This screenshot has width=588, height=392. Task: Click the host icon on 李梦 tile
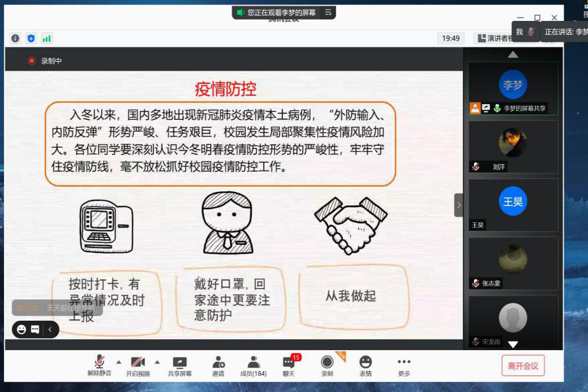475,108
